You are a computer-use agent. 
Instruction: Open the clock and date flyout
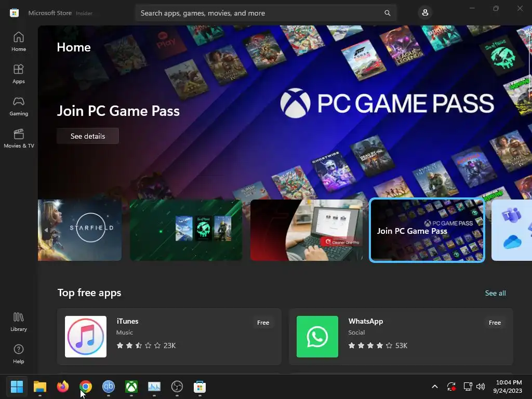pyautogui.click(x=508, y=387)
